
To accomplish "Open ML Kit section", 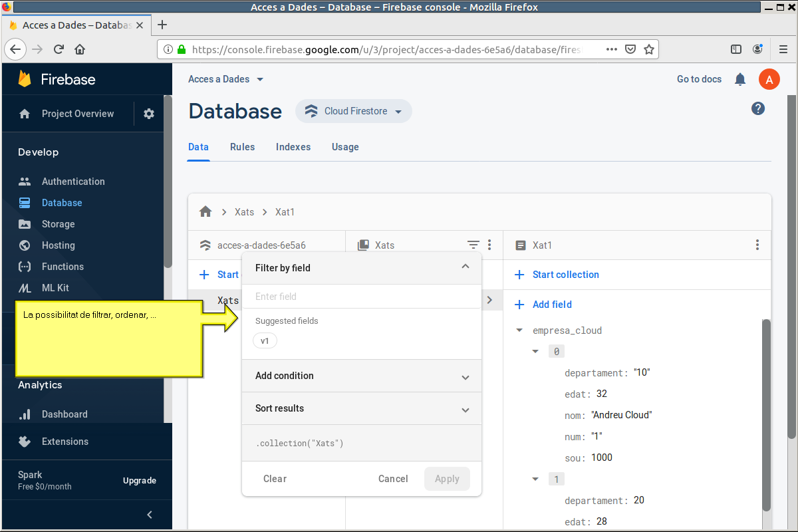I will (x=55, y=288).
